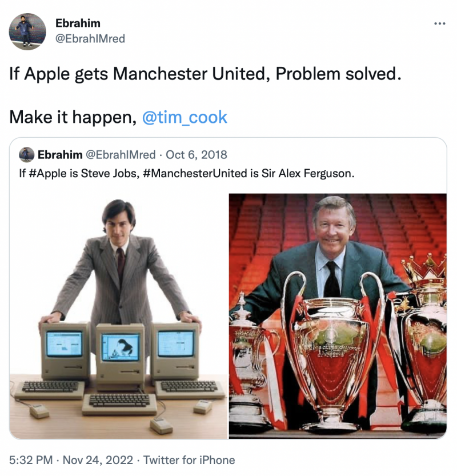Image resolution: width=457 pixels, height=476 pixels.
Task: Open the three-dot more options menu
Action: pyautogui.click(x=439, y=23)
